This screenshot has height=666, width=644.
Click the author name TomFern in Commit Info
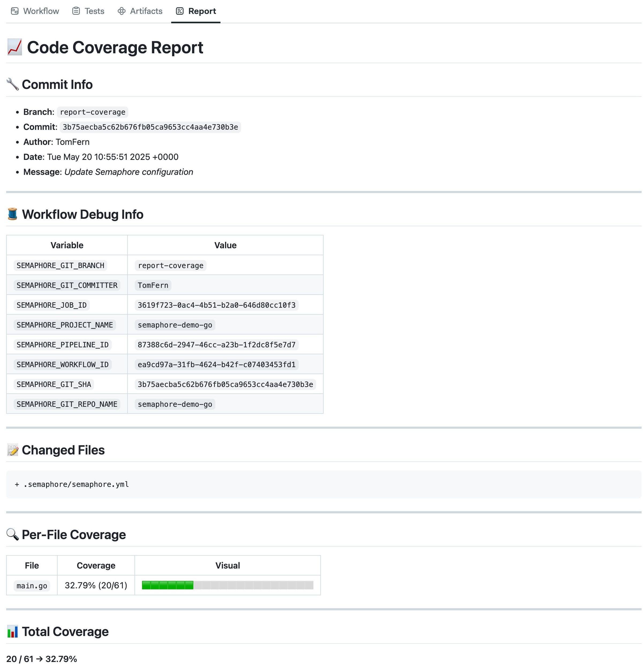tap(72, 142)
